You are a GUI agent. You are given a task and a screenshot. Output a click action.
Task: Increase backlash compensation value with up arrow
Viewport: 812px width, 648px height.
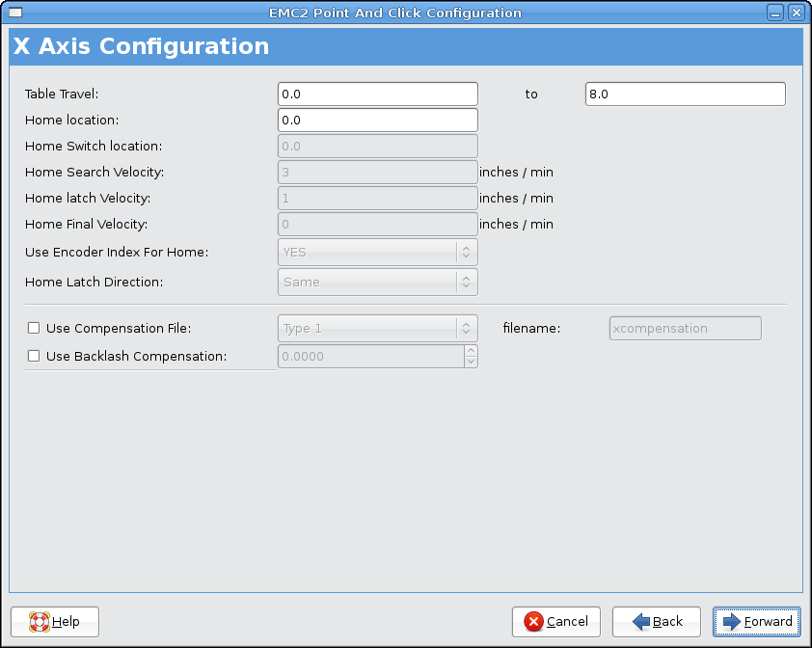[471, 351]
